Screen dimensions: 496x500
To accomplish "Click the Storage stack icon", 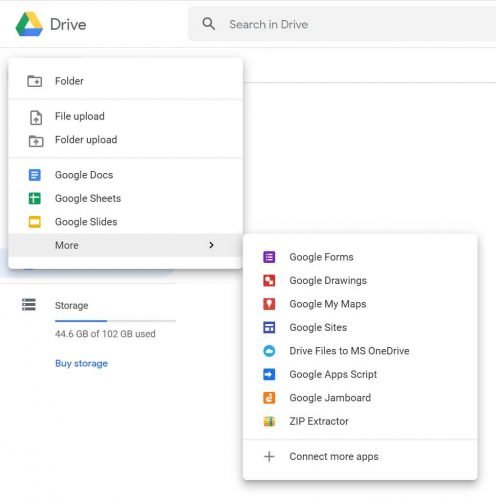I will coord(29,305).
